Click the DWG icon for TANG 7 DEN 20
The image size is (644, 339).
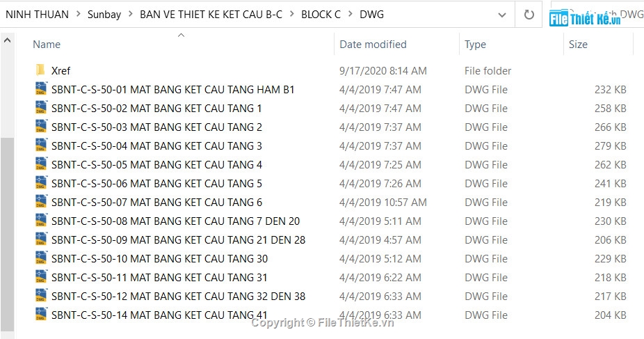pyautogui.click(x=40, y=221)
